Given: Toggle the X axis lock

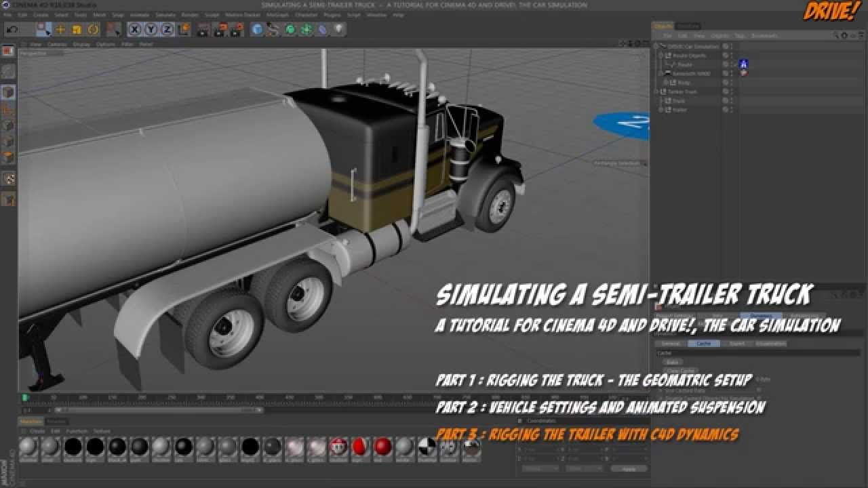Looking at the screenshot, I should [135, 30].
